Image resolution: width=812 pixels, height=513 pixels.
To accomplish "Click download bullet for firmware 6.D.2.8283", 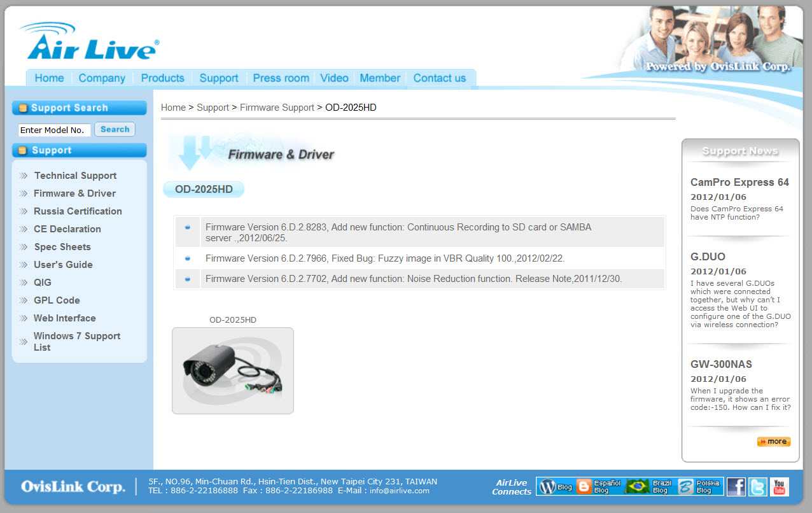I will coord(188,227).
